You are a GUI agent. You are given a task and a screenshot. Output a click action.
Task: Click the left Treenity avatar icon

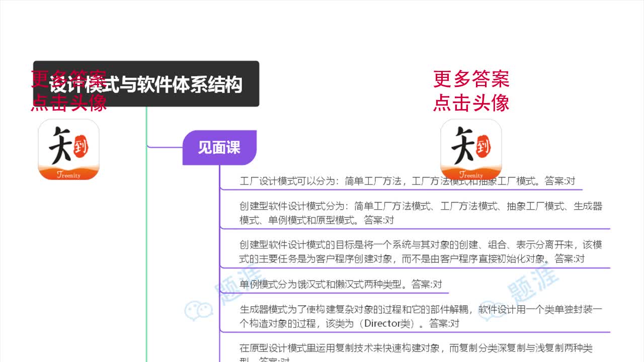point(68,149)
